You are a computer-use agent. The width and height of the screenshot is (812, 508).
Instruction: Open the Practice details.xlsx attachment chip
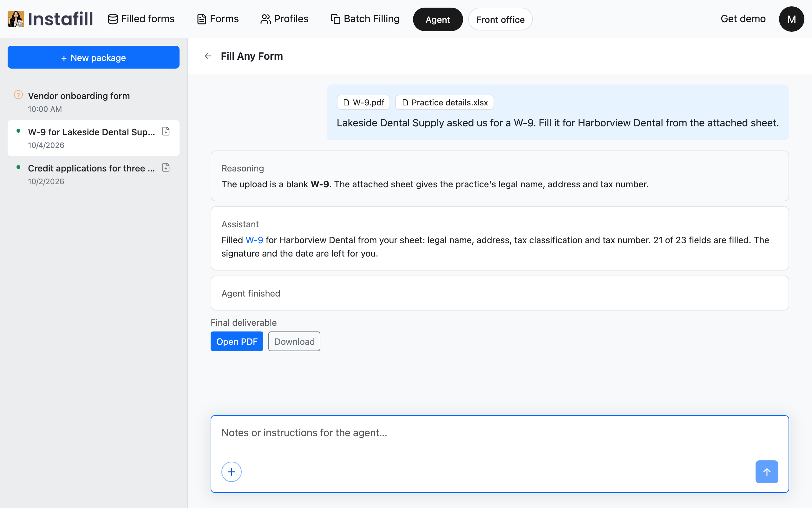click(445, 102)
